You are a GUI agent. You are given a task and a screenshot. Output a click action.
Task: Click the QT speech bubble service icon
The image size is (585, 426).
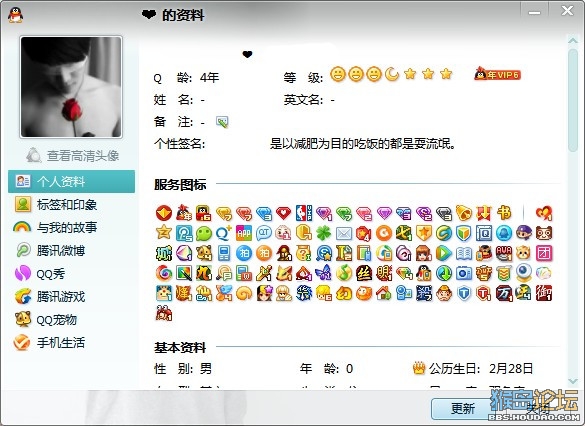tap(264, 233)
